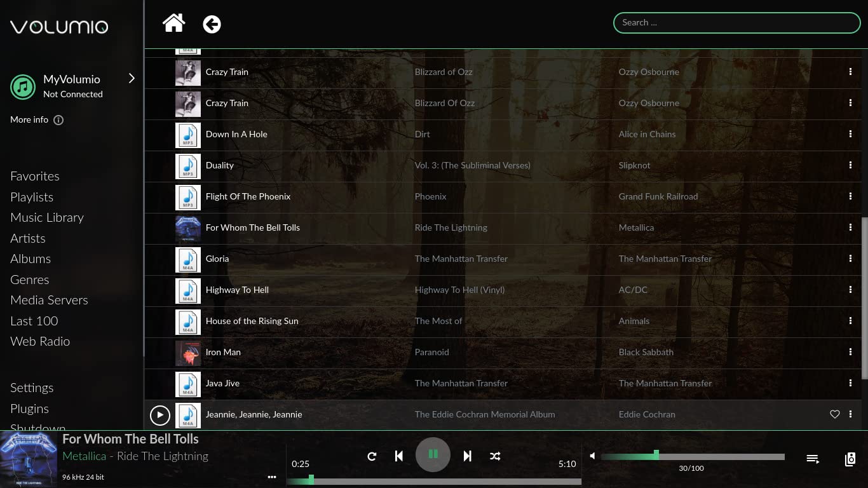The image size is (868, 488).
Task: Open options for For Whom The Bell Tolls
Action: tap(850, 227)
